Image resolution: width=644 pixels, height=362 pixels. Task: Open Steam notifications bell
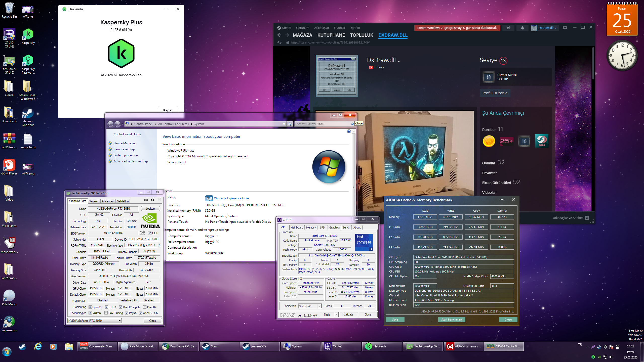522,28
